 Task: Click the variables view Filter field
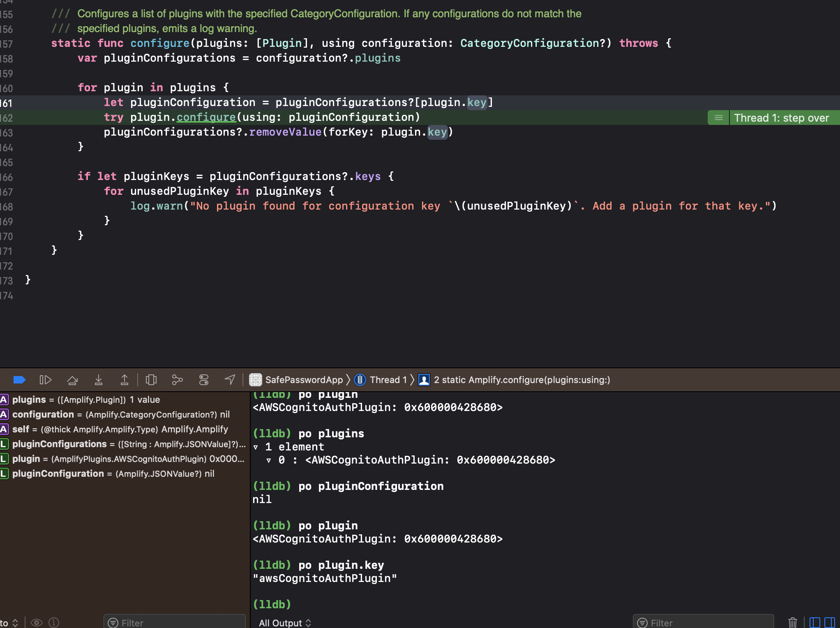(177, 623)
